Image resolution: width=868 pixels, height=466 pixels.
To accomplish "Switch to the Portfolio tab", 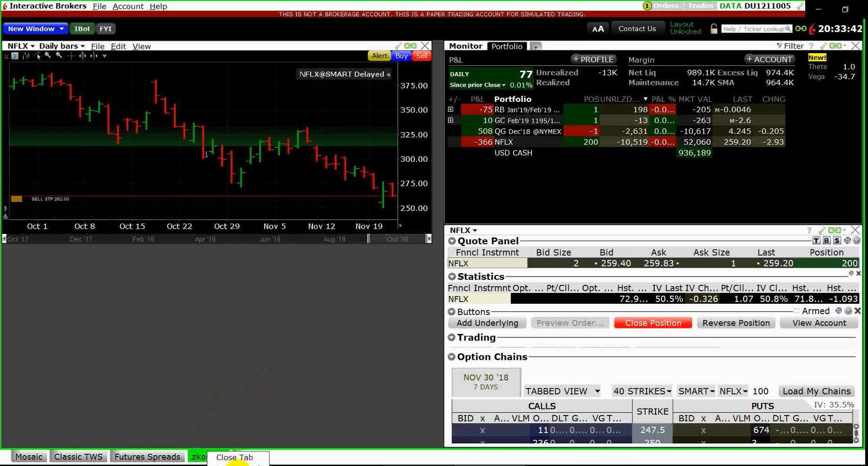I will tap(506, 46).
